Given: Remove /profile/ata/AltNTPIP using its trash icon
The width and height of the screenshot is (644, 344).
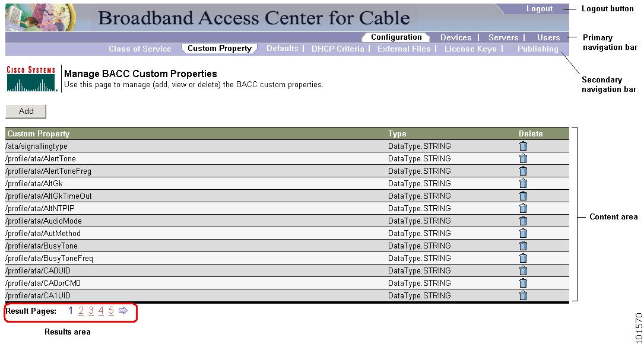Looking at the screenshot, I should coord(523,208).
